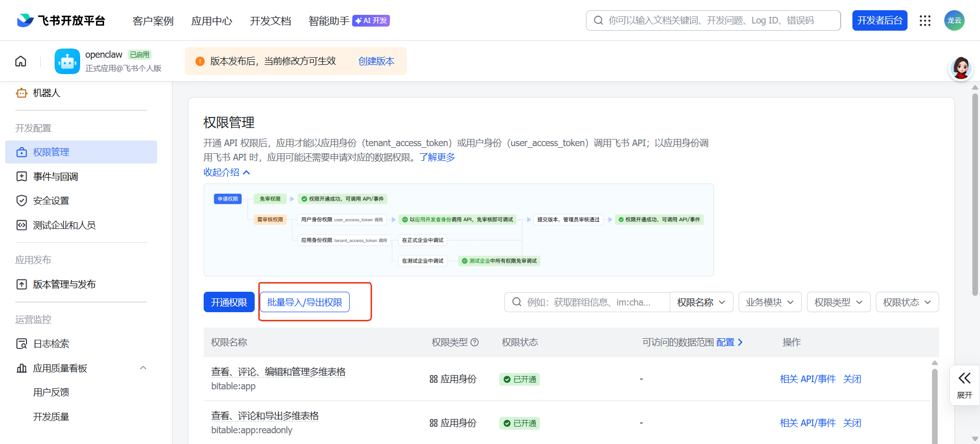The image size is (980, 444).
Task: Go to 事件与回调 in the sidebar
Action: coord(55,177)
